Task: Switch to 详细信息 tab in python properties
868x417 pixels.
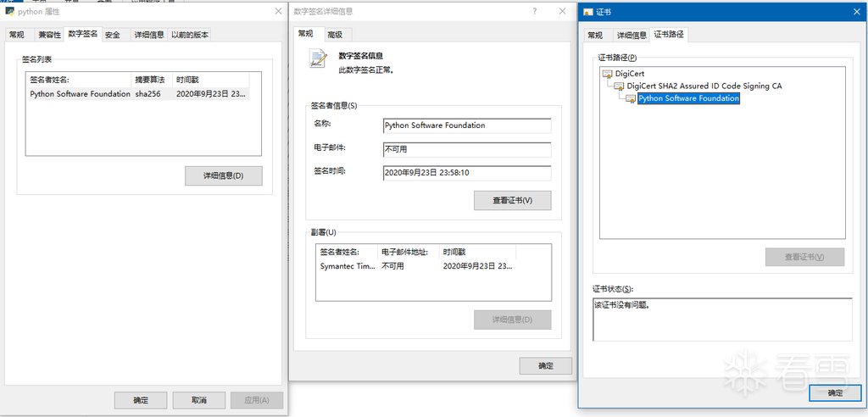Action: tap(149, 35)
